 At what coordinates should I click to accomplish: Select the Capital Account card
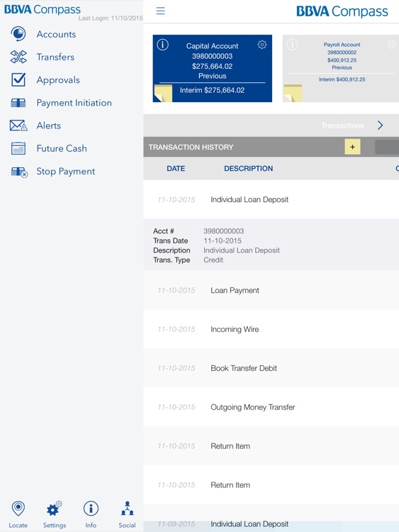tap(212, 68)
